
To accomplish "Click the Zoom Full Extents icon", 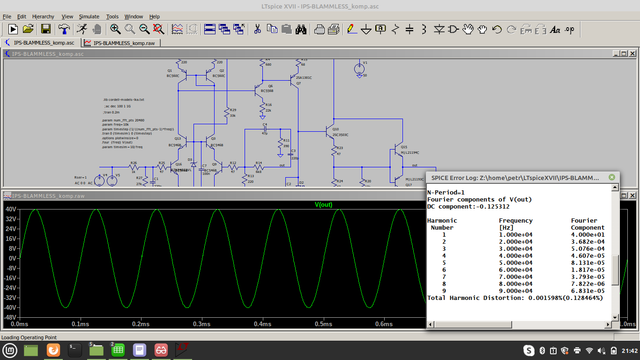I will click(158, 29).
